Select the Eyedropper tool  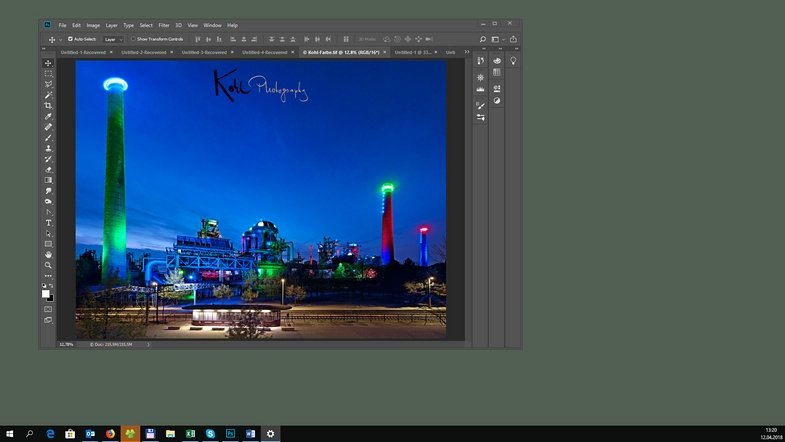(48, 116)
